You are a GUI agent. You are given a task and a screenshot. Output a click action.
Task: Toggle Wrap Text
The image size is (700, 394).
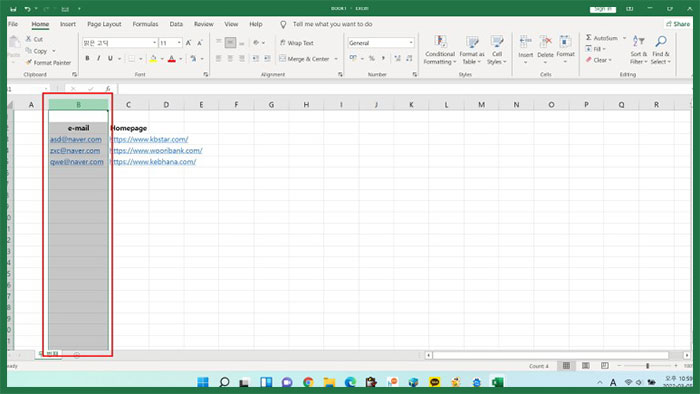coord(296,43)
